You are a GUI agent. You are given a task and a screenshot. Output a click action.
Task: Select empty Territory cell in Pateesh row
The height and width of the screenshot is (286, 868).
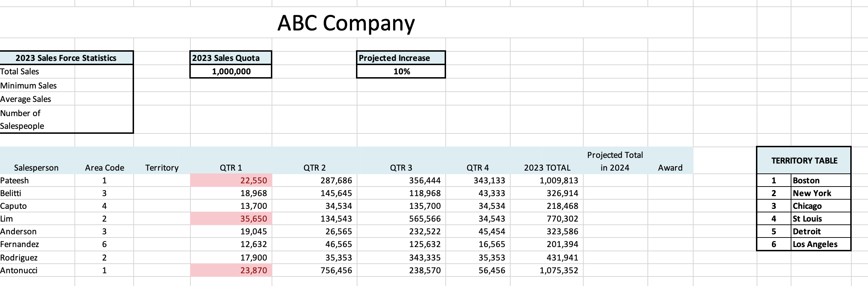(x=162, y=181)
